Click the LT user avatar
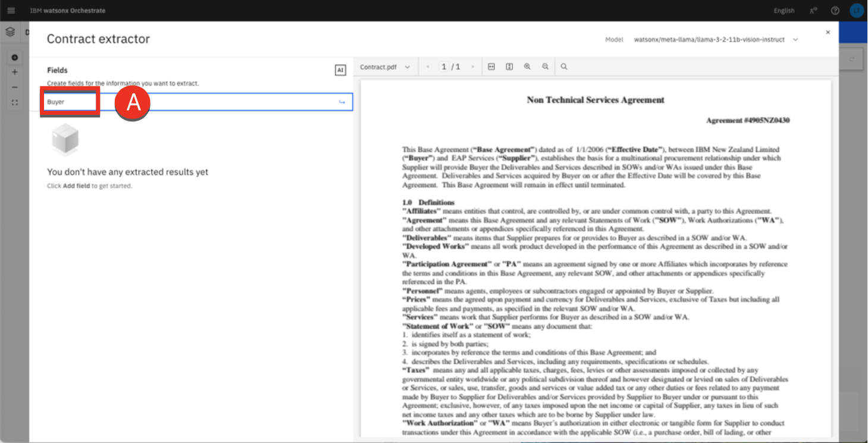Screen dimensions: 868x443 click(856, 11)
